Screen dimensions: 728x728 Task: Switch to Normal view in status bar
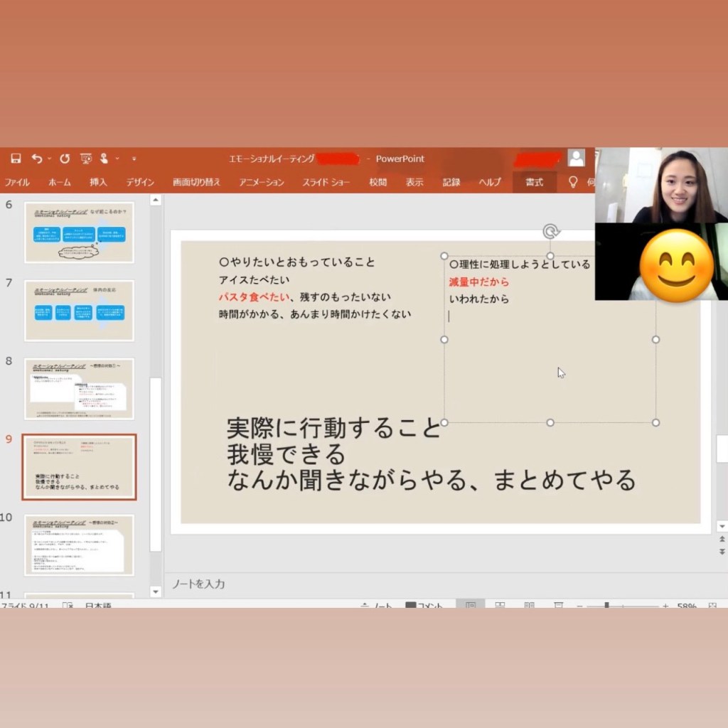tap(471, 606)
